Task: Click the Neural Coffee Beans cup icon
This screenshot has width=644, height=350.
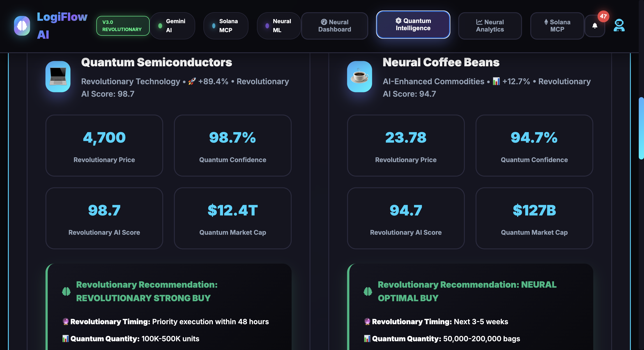Action: click(359, 77)
